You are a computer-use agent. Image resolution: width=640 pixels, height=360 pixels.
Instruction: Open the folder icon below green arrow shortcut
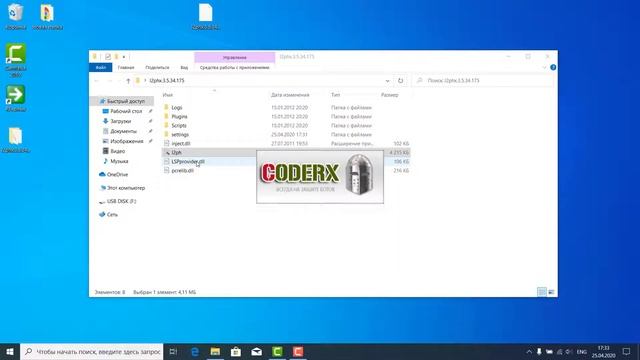(x=16, y=140)
